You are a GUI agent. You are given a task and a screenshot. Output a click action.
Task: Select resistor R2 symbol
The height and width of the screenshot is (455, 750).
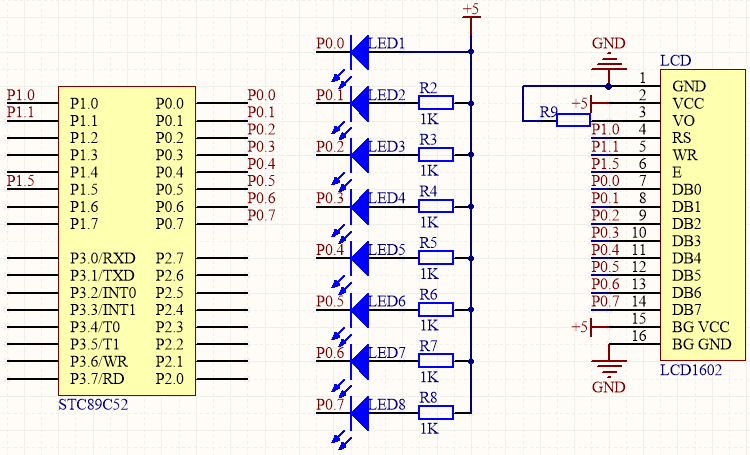click(436, 101)
